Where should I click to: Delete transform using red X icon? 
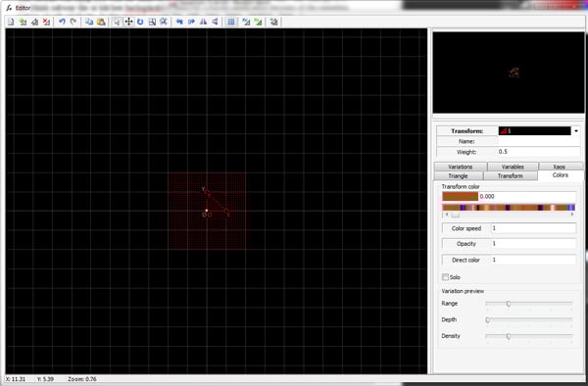(x=46, y=22)
